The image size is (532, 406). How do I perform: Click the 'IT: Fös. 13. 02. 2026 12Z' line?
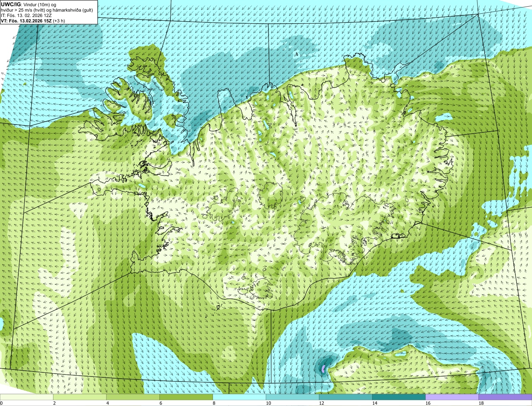27,15
